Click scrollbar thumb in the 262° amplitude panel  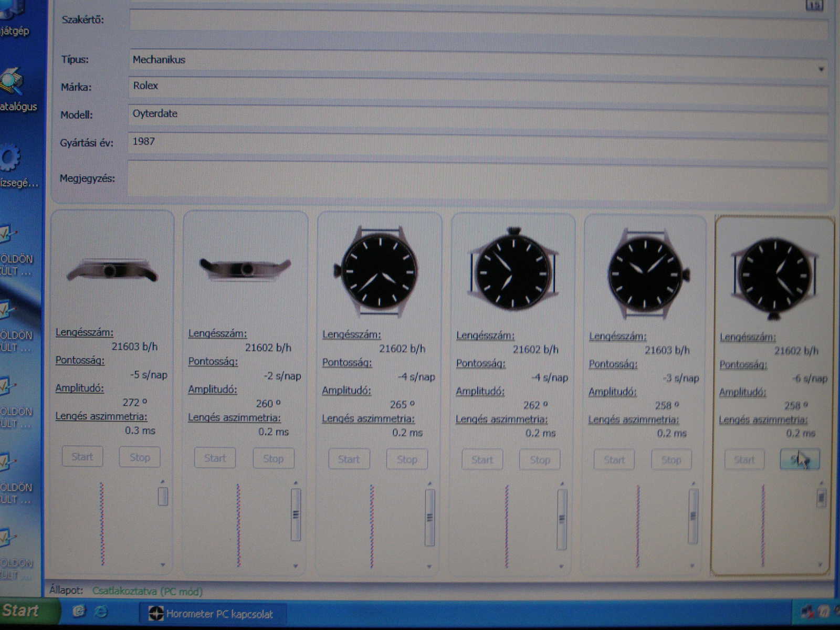click(x=562, y=519)
